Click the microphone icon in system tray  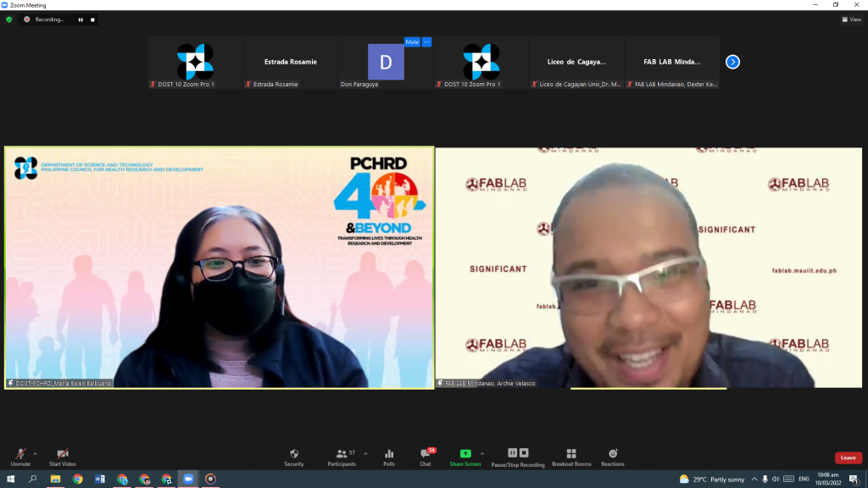click(765, 480)
